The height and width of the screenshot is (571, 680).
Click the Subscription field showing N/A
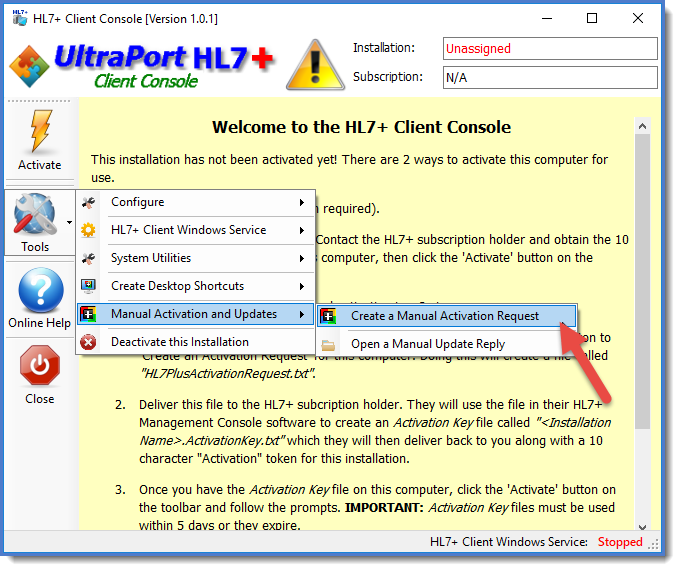coord(550,78)
